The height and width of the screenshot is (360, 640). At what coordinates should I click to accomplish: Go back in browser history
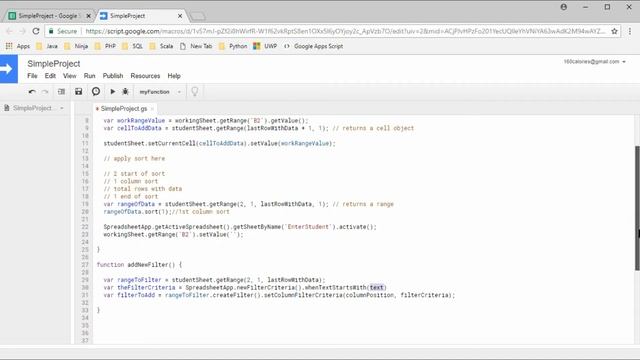click(x=9, y=31)
